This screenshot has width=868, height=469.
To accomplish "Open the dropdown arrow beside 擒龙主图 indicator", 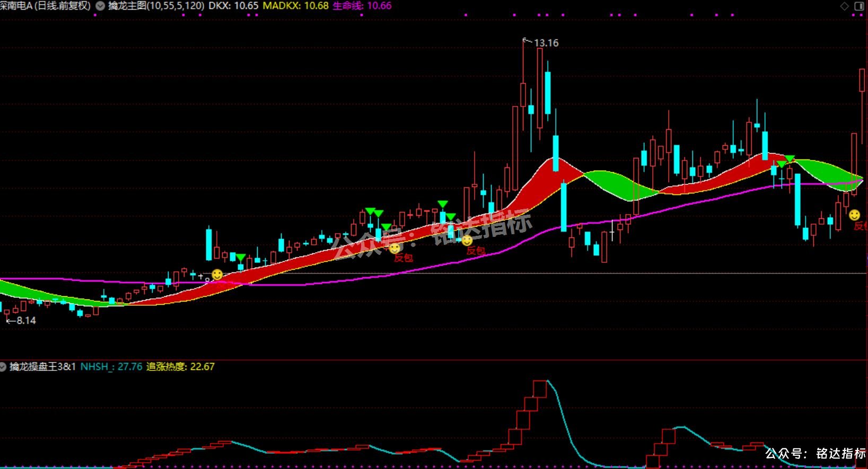I will [100, 6].
